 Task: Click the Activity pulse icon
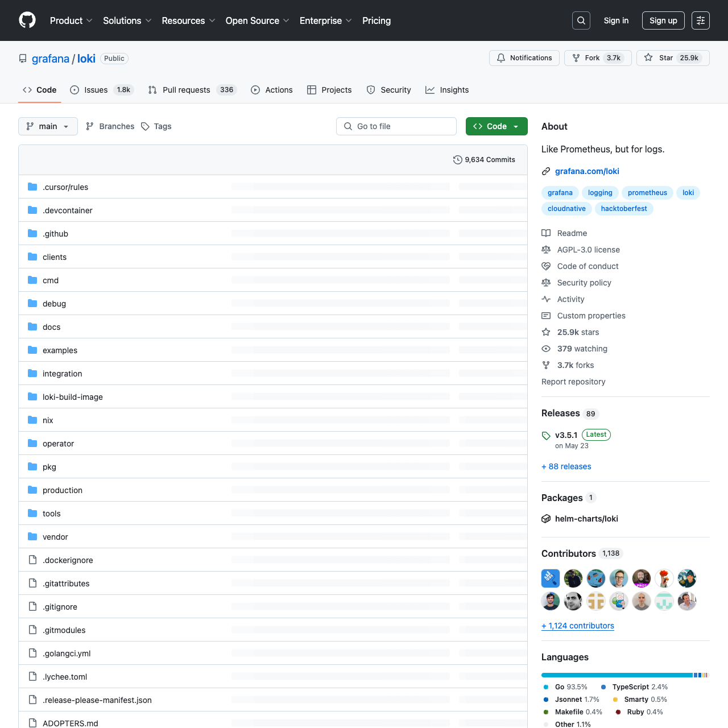pyautogui.click(x=546, y=299)
